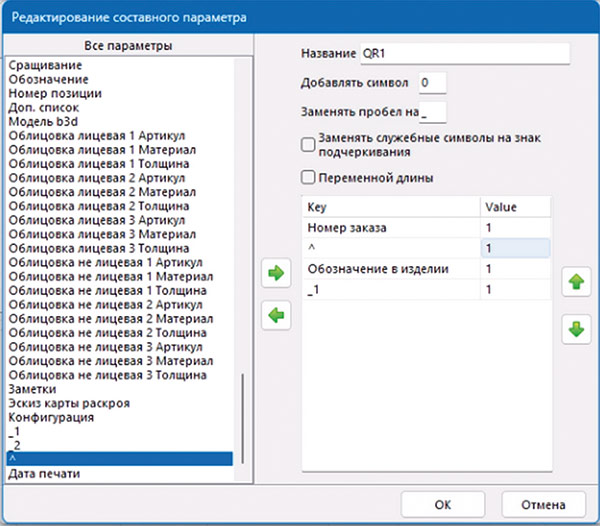Click the 'Заменять пробел на' field
The image size is (600, 526).
click(x=434, y=112)
